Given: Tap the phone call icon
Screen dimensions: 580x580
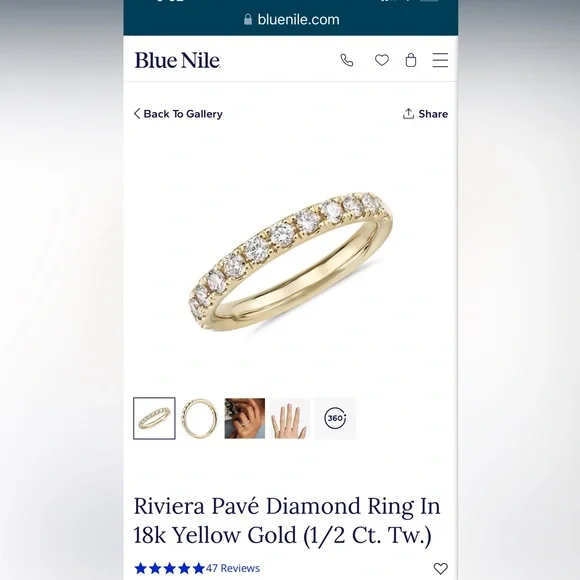Looking at the screenshot, I should pyautogui.click(x=347, y=60).
